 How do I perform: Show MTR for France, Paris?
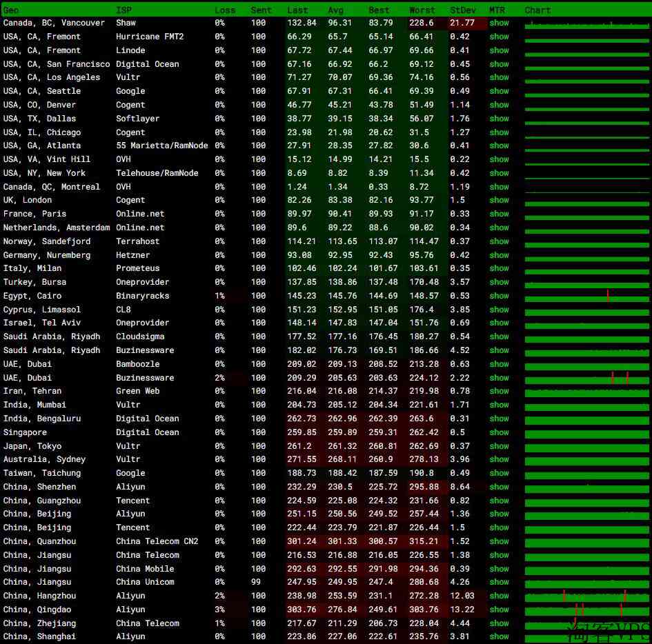(x=499, y=214)
